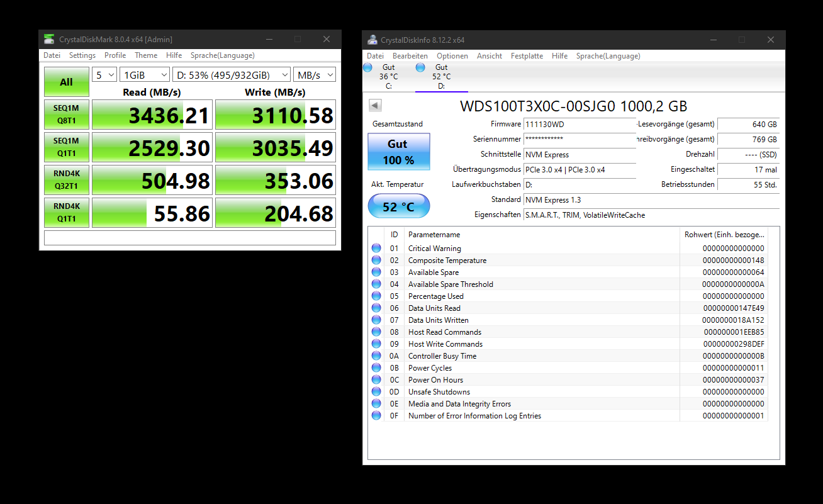Click the Seriennummer masked field

579,139
